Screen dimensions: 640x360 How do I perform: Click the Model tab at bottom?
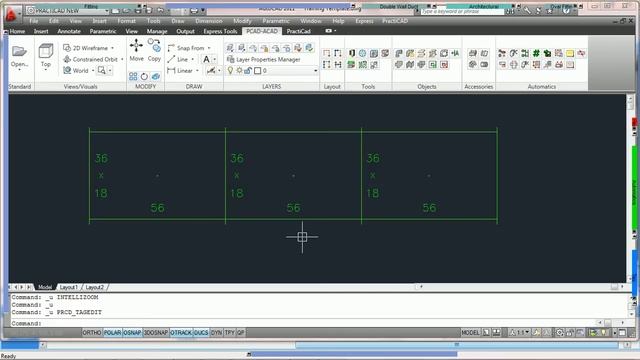click(45, 287)
